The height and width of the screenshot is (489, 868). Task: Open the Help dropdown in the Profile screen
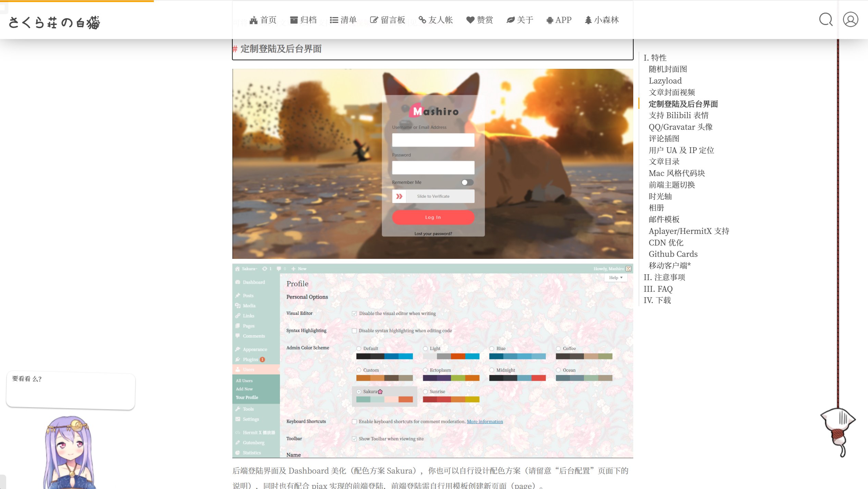point(615,277)
